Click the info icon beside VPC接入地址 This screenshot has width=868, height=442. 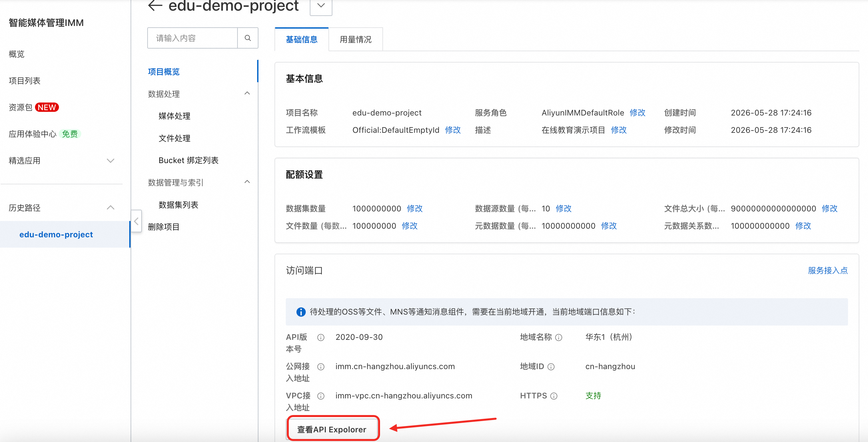[321, 396]
